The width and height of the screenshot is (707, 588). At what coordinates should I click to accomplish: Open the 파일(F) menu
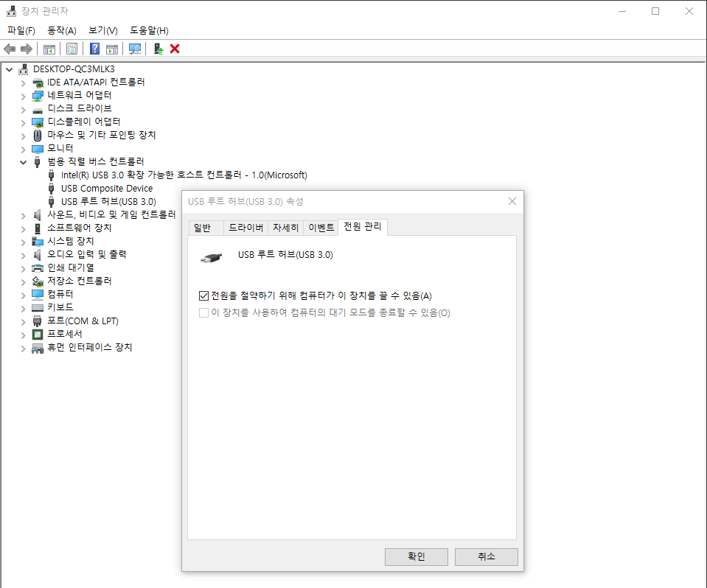21,31
